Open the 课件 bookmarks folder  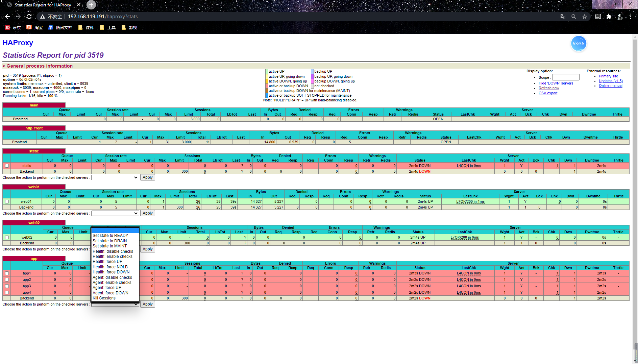pyautogui.click(x=86, y=27)
